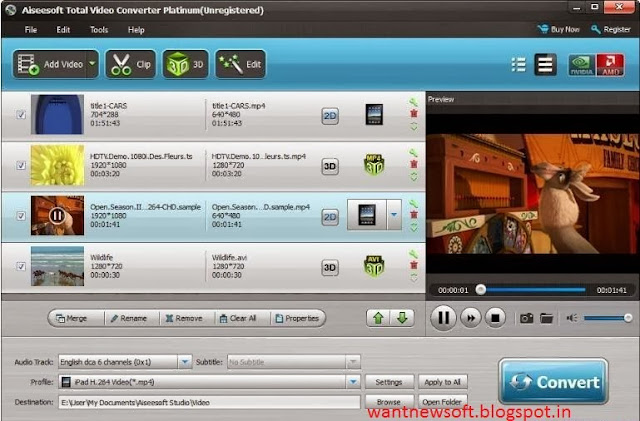Click the Rename button

coord(129,318)
